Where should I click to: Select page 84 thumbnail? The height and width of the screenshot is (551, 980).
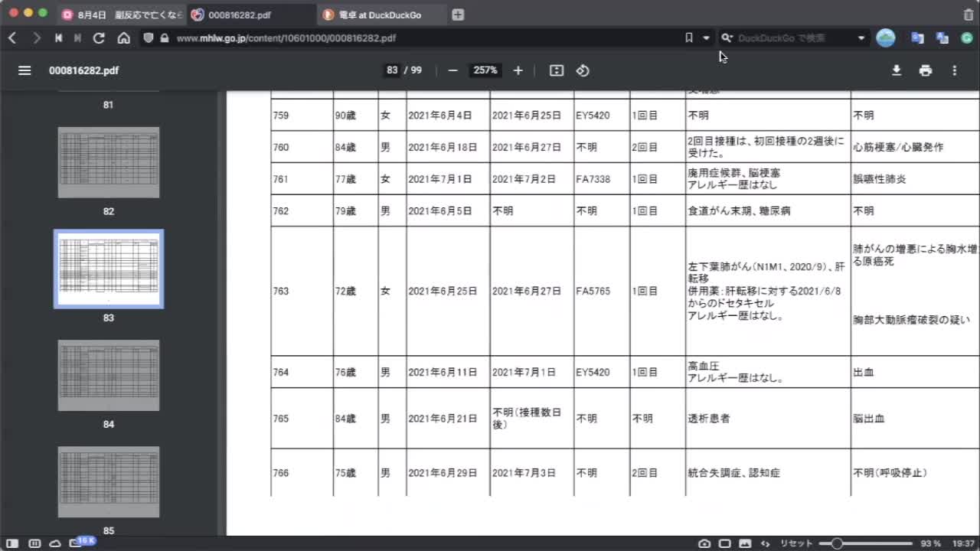pos(109,375)
